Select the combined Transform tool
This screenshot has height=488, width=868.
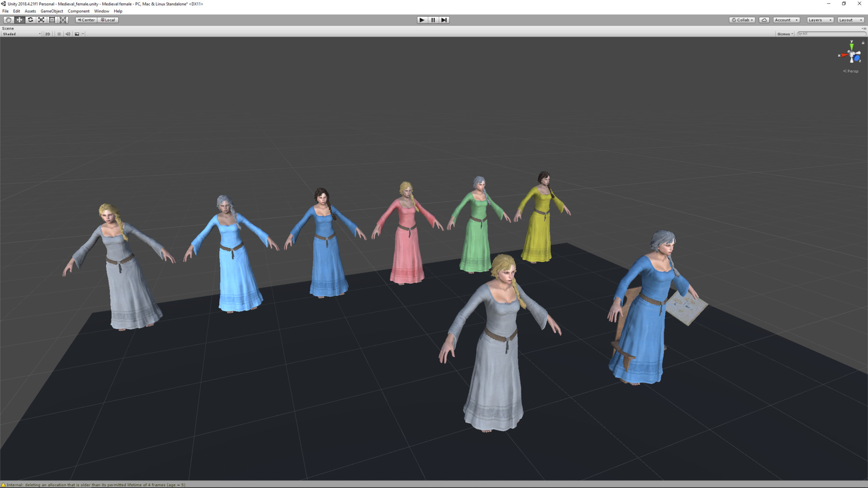tap(63, 20)
